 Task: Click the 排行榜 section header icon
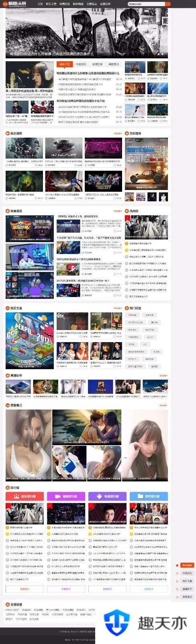tap(7, 488)
